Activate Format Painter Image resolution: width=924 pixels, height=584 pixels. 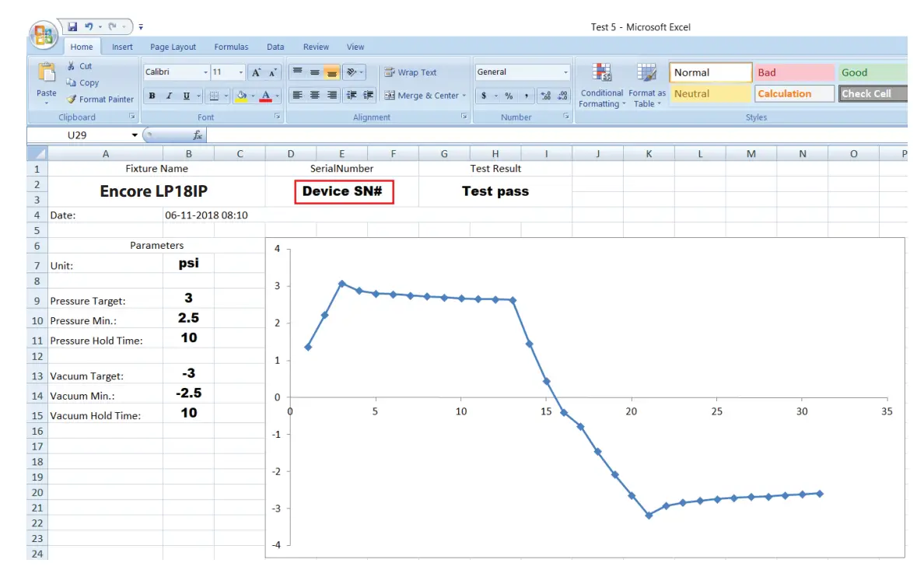click(100, 99)
